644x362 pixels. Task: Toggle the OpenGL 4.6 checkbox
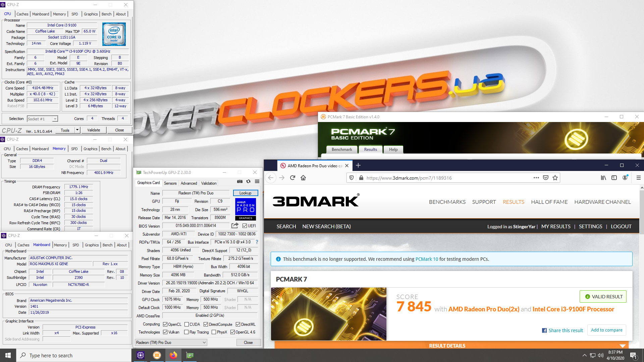tap(232, 332)
